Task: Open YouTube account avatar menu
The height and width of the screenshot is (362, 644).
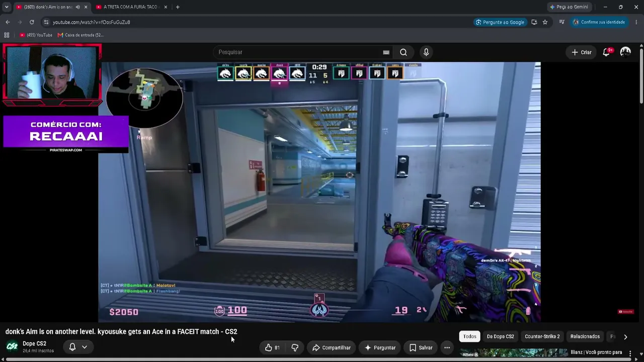Action: click(625, 52)
